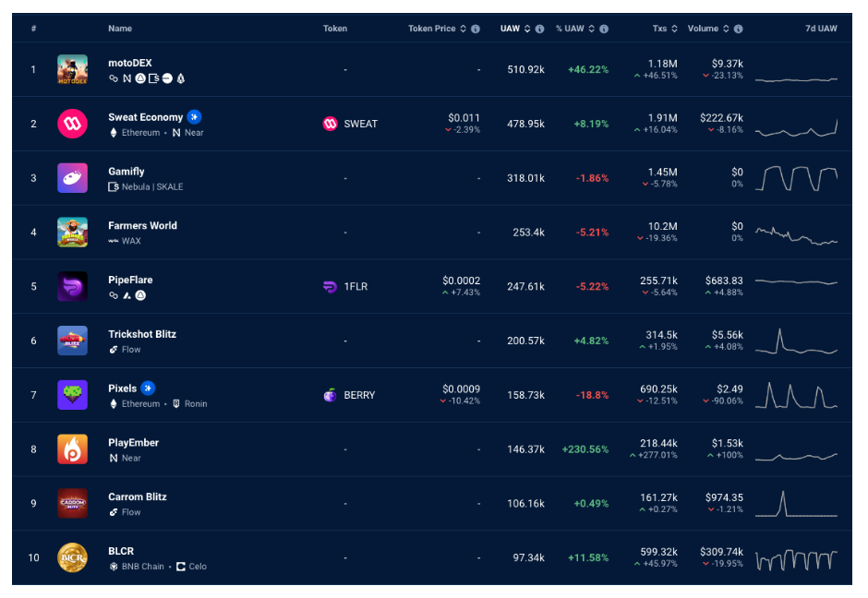868x598 pixels.
Task: Open the motoDEX dapp link
Action: (130, 63)
